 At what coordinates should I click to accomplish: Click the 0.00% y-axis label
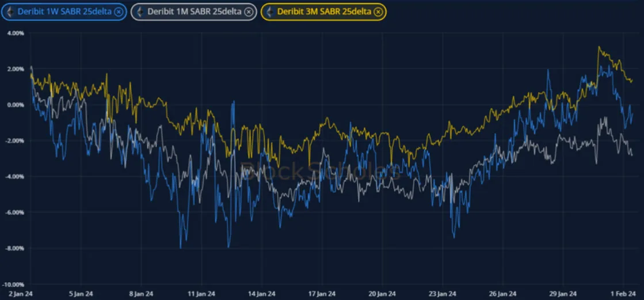click(x=16, y=105)
